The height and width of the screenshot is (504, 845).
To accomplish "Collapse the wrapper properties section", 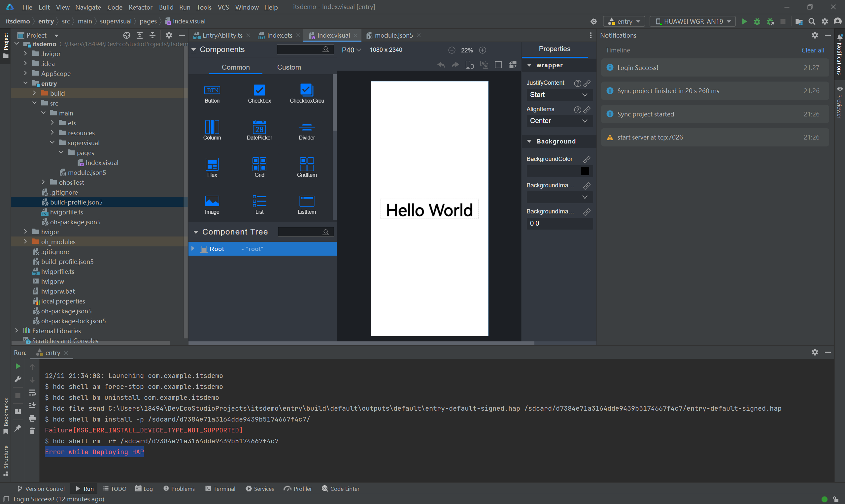I will [529, 65].
